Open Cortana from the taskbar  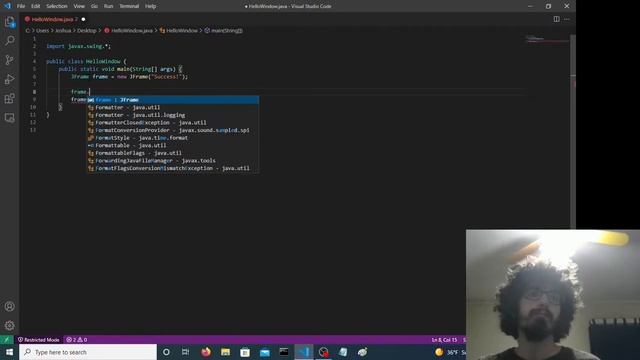[x=166, y=352]
